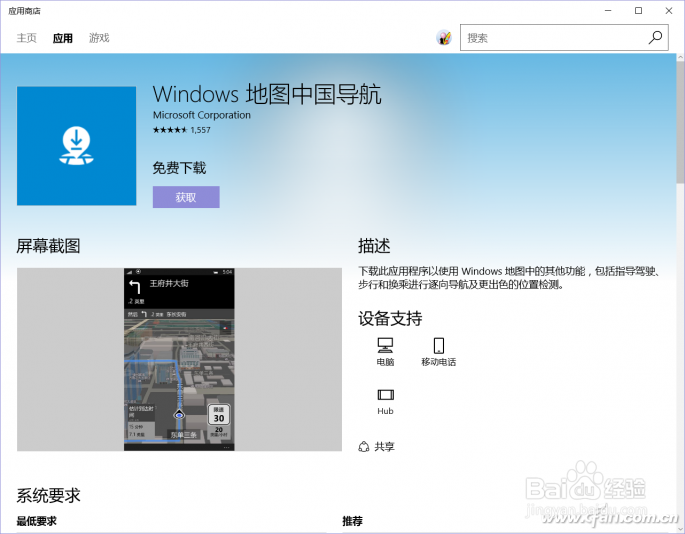Open the navigation screenshot thumbnail
The image size is (685, 534).
coord(179,359)
